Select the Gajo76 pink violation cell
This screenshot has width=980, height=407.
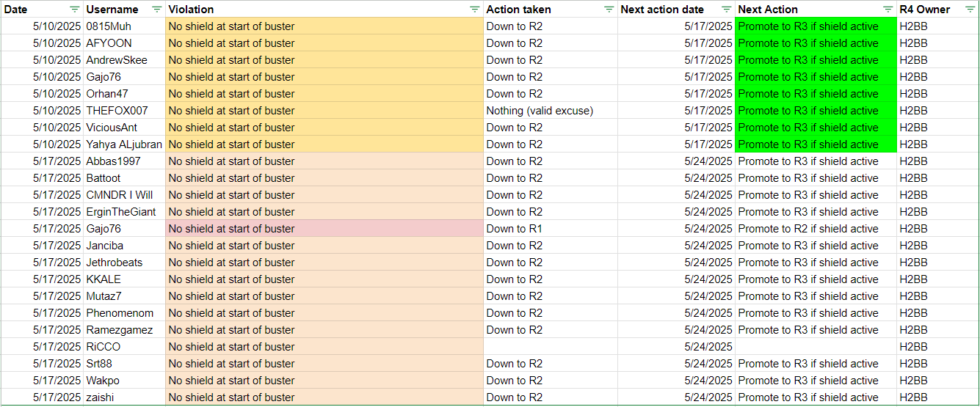point(324,229)
